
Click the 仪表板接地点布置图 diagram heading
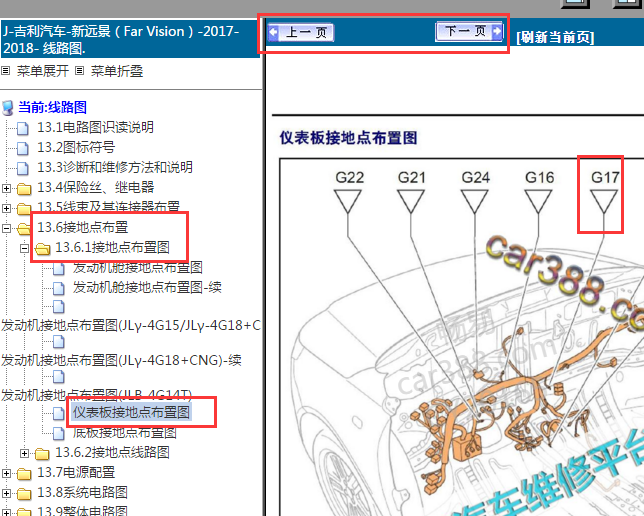(x=349, y=138)
